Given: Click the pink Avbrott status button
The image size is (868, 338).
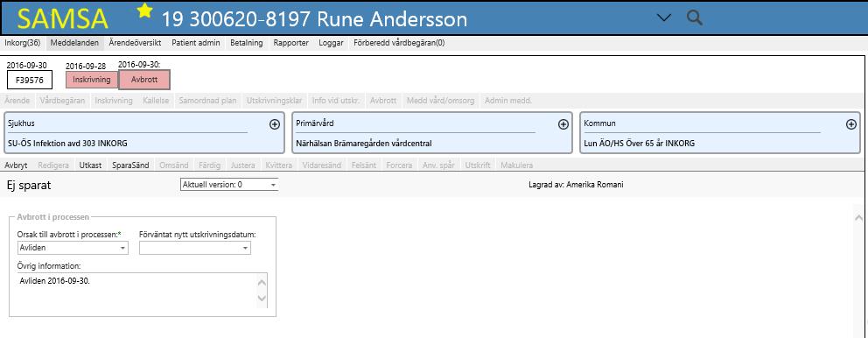Looking at the screenshot, I should [x=144, y=80].
